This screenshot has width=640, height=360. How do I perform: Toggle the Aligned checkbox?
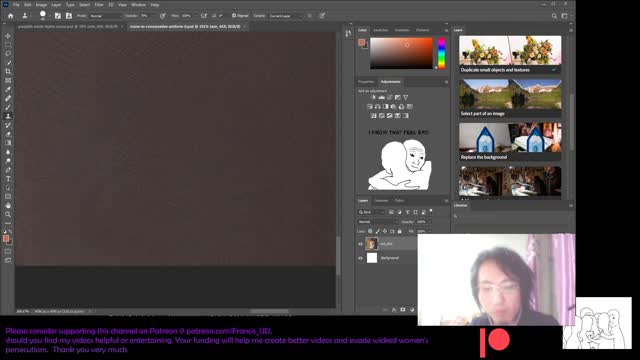(234, 16)
